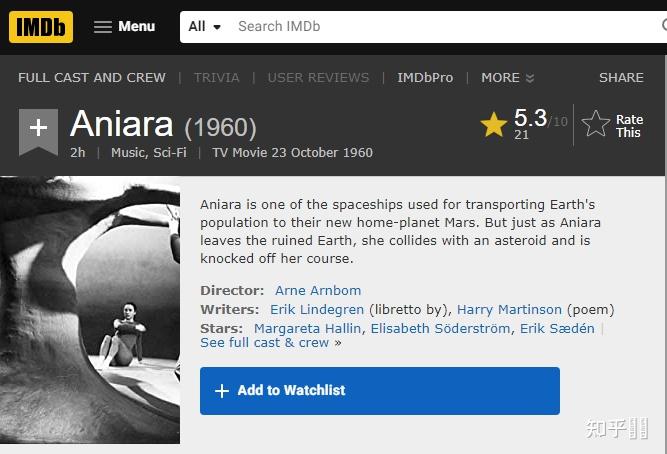The width and height of the screenshot is (667, 454).
Task: Click the SHARE option
Action: (621, 77)
